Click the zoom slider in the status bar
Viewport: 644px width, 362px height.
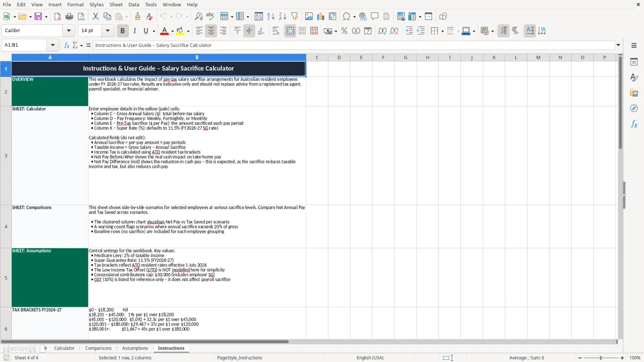pyautogui.click(x=601, y=358)
